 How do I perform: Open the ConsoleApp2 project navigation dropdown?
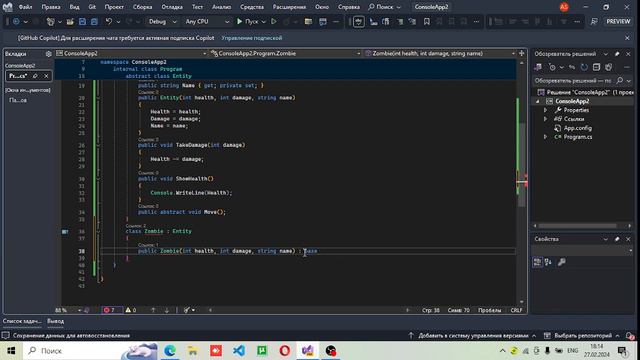coord(131,53)
